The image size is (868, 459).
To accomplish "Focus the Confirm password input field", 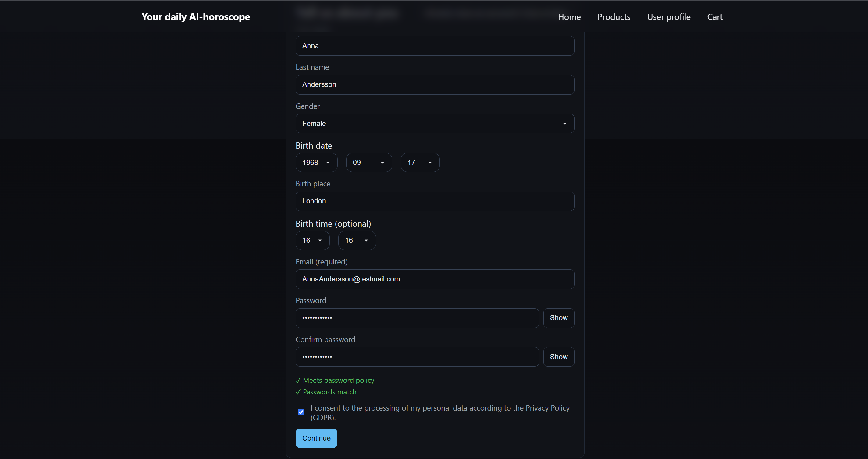I will click(417, 357).
